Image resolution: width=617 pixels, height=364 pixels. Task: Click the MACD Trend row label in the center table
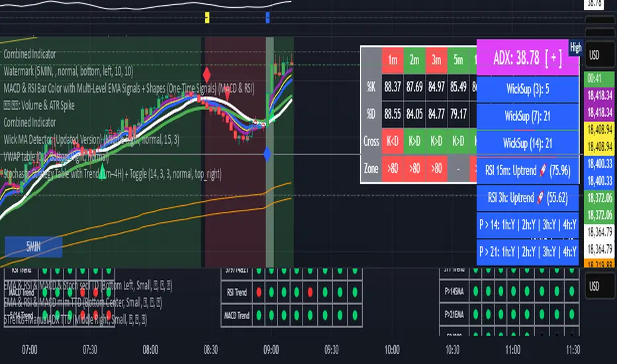point(236,315)
